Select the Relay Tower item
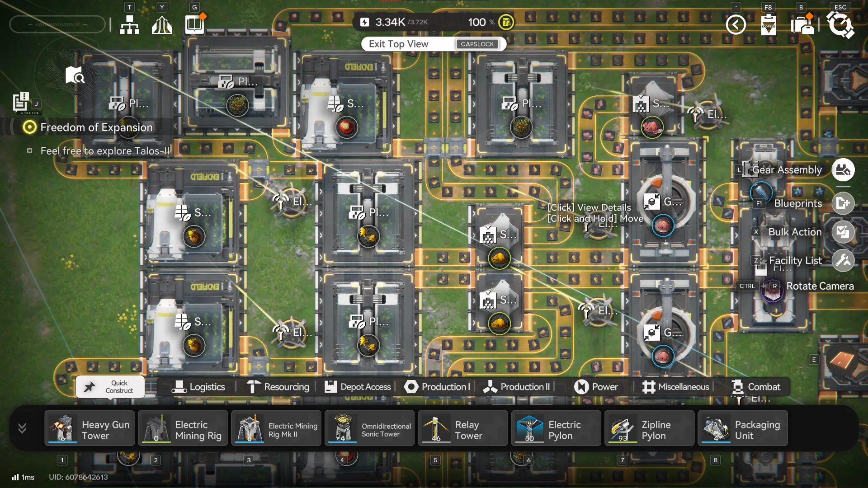The height and width of the screenshot is (488, 868). (463, 428)
